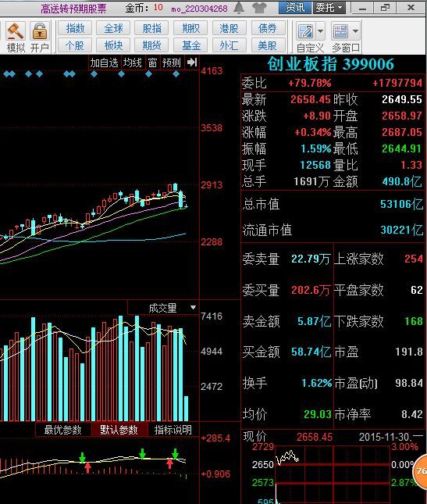The image size is (427, 504).
Task: Click the jump-to-end arrow icon on chart
Action: click(x=192, y=63)
